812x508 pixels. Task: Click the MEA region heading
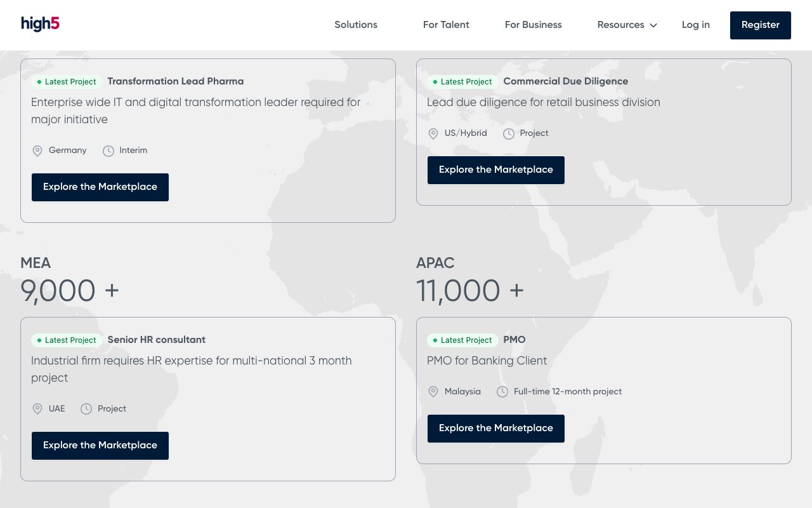(36, 263)
